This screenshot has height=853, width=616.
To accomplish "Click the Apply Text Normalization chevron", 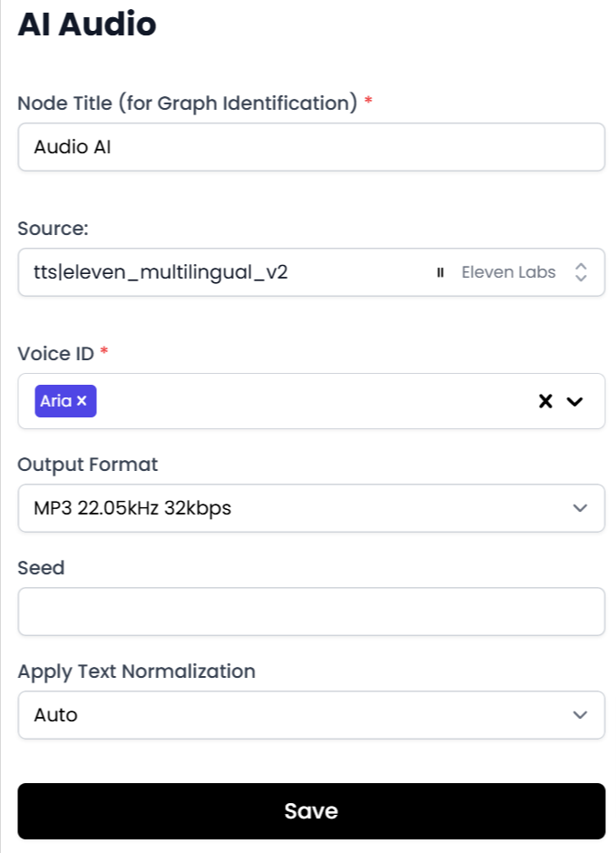I will click(x=581, y=715).
